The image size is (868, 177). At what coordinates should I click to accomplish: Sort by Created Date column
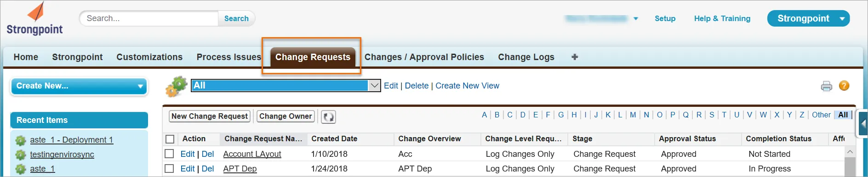(334, 138)
